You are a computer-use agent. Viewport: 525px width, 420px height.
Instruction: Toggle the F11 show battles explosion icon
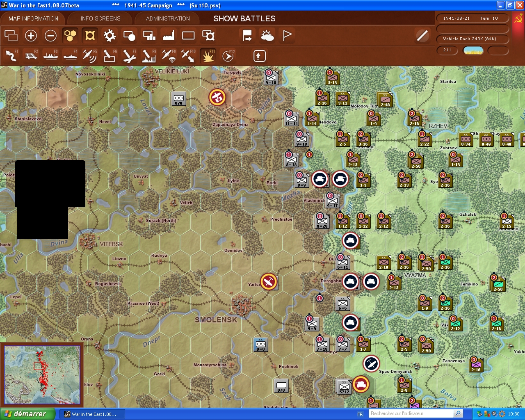point(208,56)
